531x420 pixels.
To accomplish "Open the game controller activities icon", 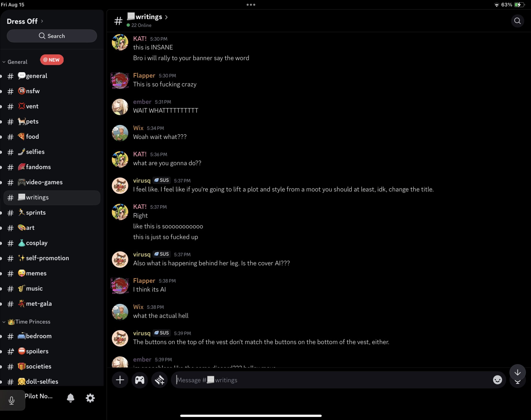I will click(139, 380).
